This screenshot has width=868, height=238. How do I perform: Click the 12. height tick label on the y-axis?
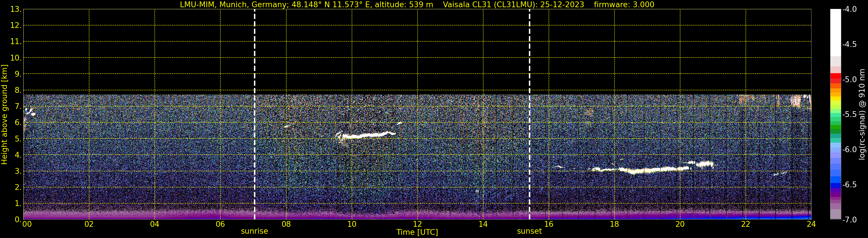pos(16,25)
